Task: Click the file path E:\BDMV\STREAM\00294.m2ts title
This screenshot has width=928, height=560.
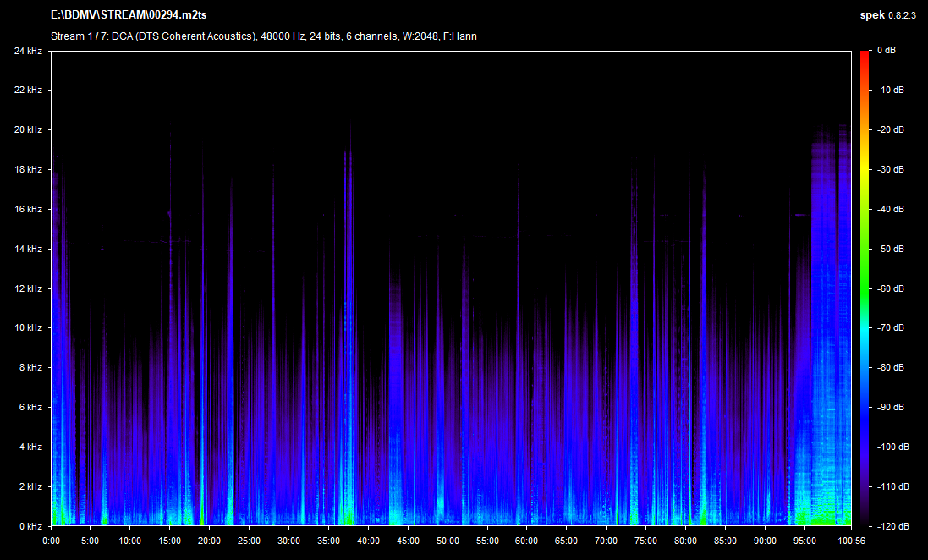Action: point(129,15)
